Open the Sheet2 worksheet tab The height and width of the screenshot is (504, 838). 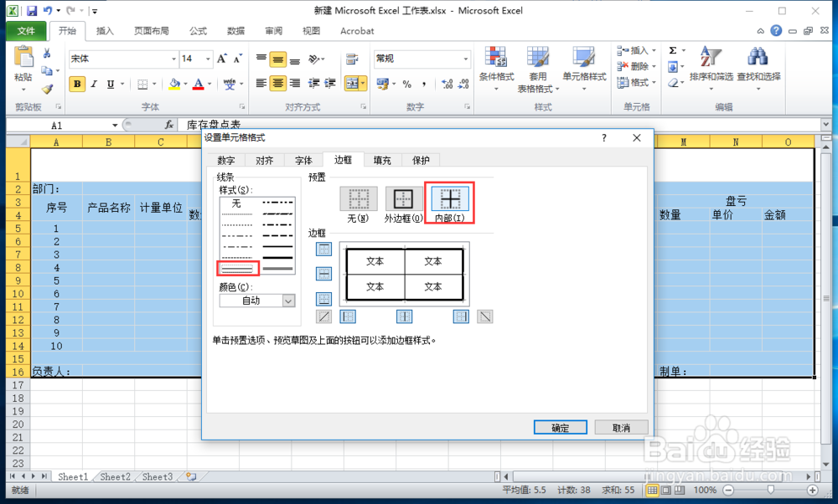pos(115,476)
